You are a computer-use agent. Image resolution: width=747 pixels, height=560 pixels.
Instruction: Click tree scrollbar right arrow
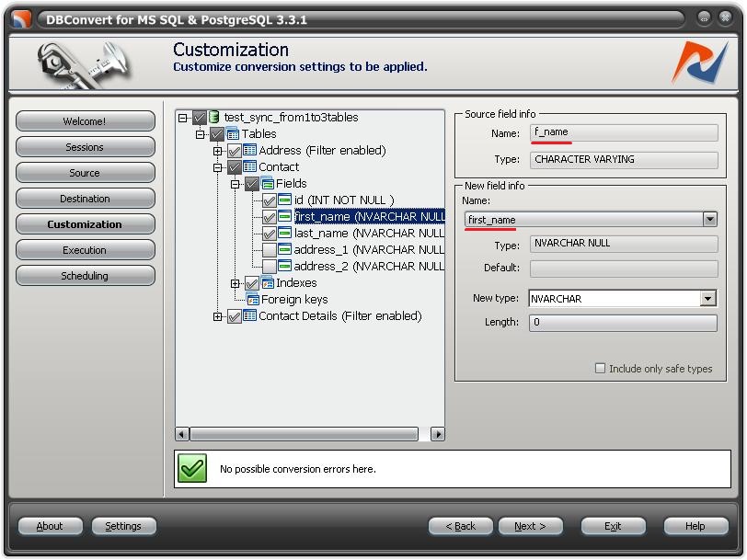coord(438,434)
